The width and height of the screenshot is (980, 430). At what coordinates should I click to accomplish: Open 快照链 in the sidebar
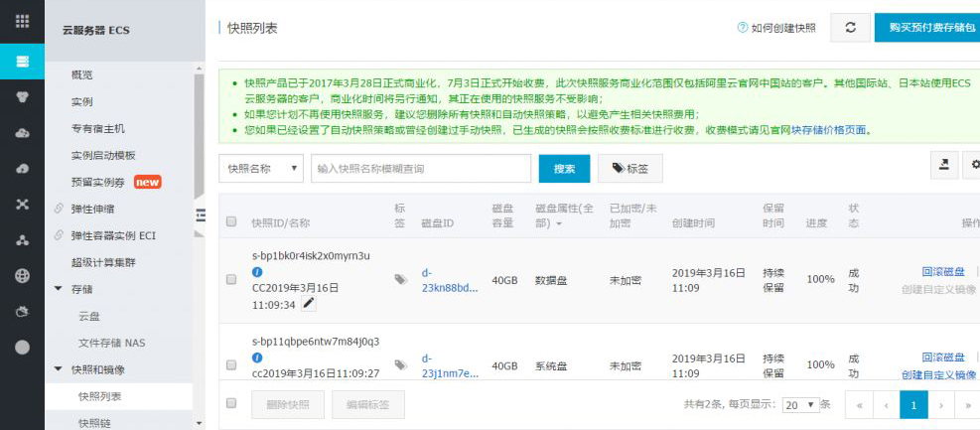tap(94, 423)
